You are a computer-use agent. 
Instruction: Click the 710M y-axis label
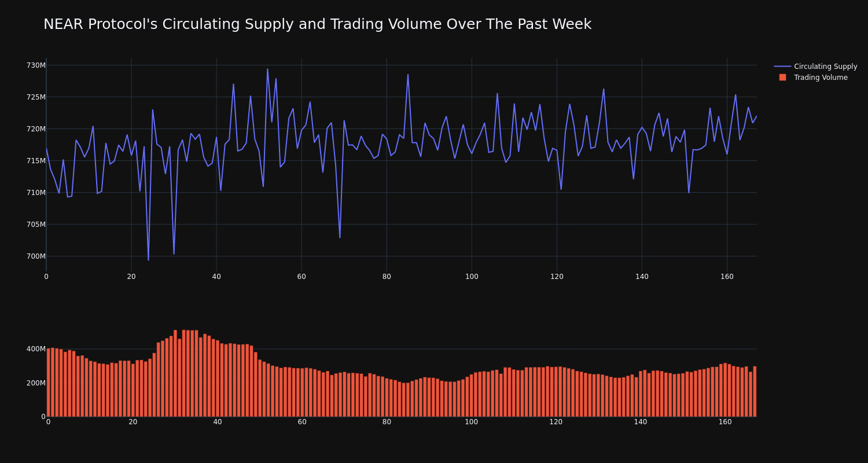[36, 193]
